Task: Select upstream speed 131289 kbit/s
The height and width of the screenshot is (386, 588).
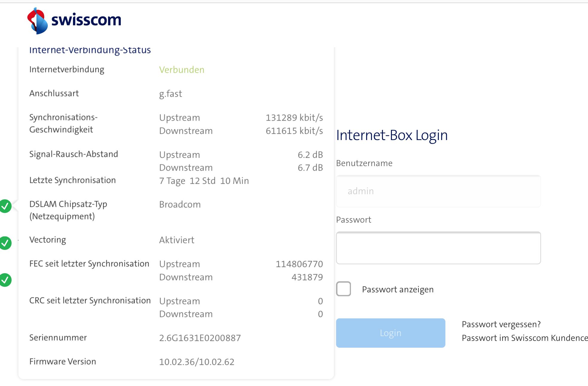Action: coord(294,118)
